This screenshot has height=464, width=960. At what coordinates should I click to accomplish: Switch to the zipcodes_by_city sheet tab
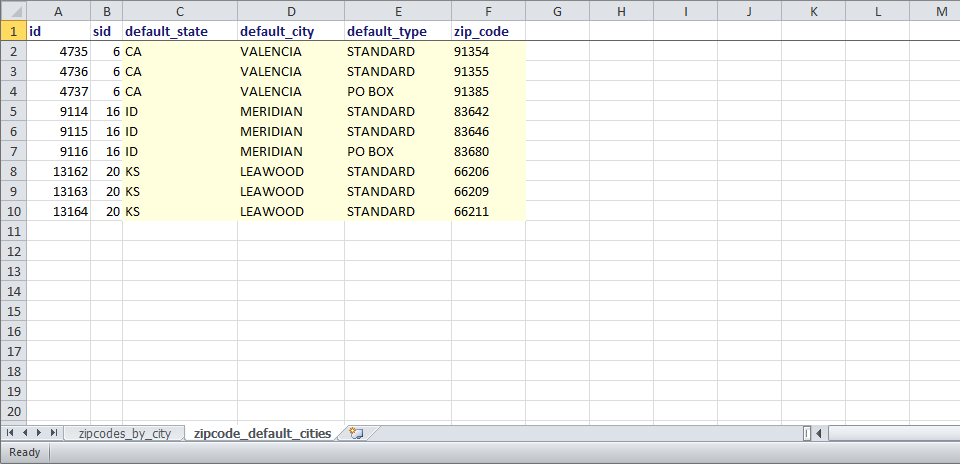[x=125, y=433]
